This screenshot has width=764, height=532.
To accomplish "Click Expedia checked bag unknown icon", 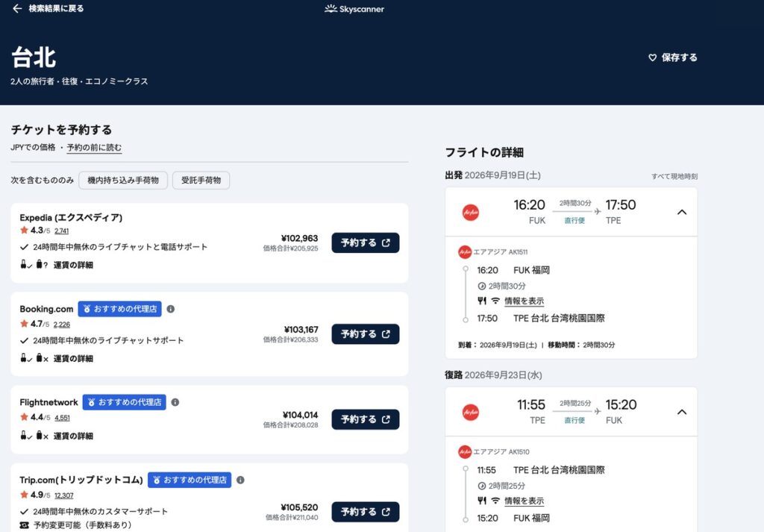I will (42, 265).
